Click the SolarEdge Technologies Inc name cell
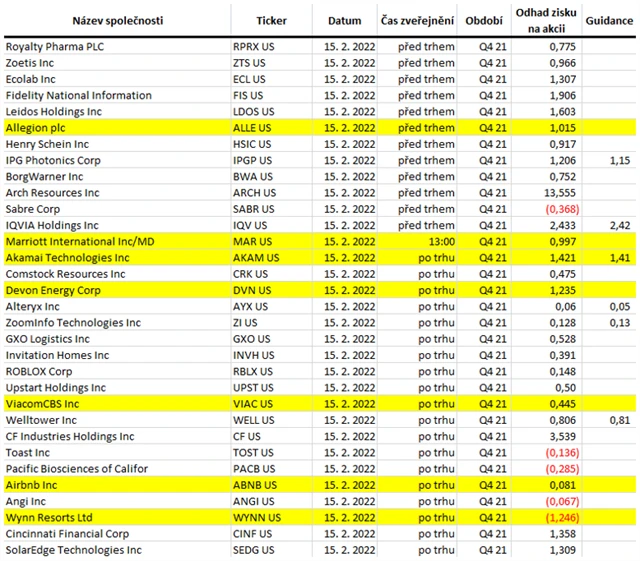 coord(74,550)
